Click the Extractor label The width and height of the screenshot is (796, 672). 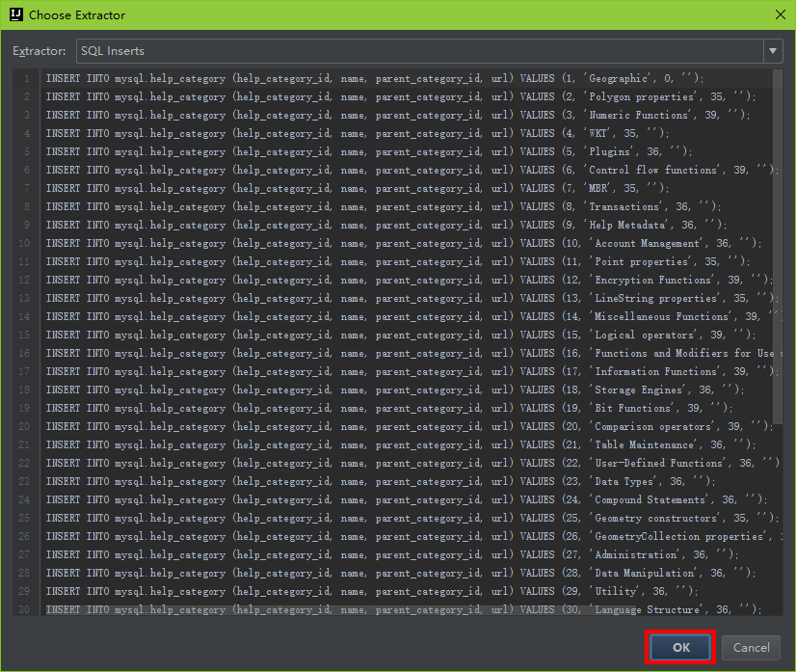40,50
